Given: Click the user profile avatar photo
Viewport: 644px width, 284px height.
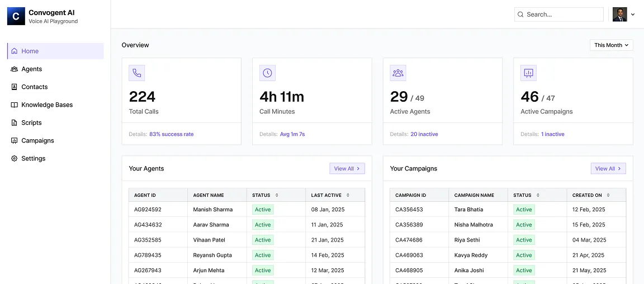Looking at the screenshot, I should click(x=620, y=15).
